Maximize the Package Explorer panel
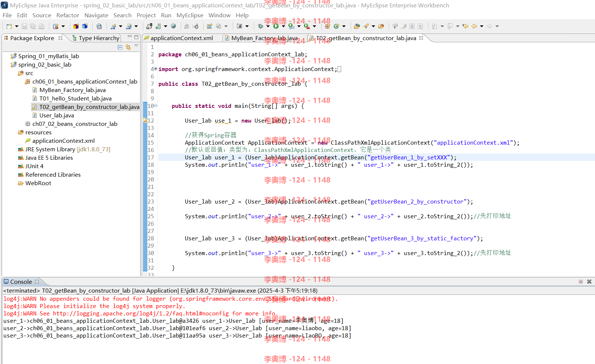 136,37
